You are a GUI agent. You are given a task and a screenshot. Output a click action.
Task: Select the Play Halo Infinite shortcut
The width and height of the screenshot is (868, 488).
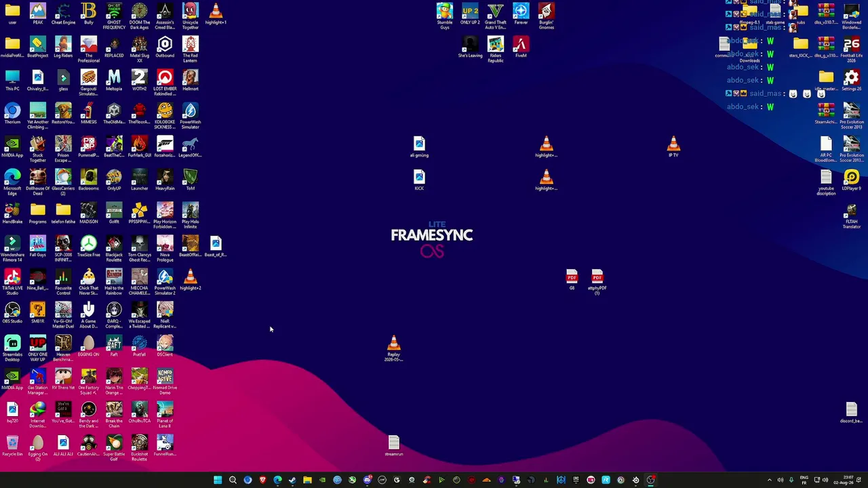[190, 216]
